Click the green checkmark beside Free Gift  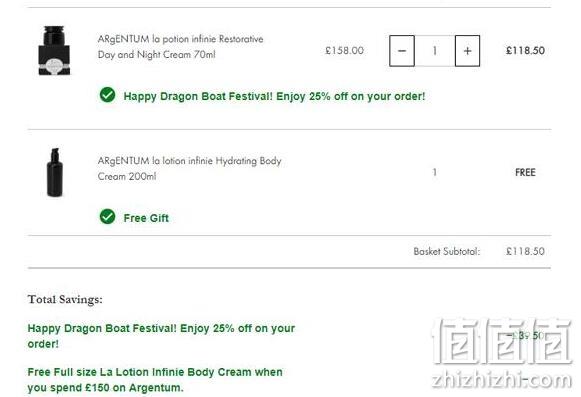click(107, 217)
